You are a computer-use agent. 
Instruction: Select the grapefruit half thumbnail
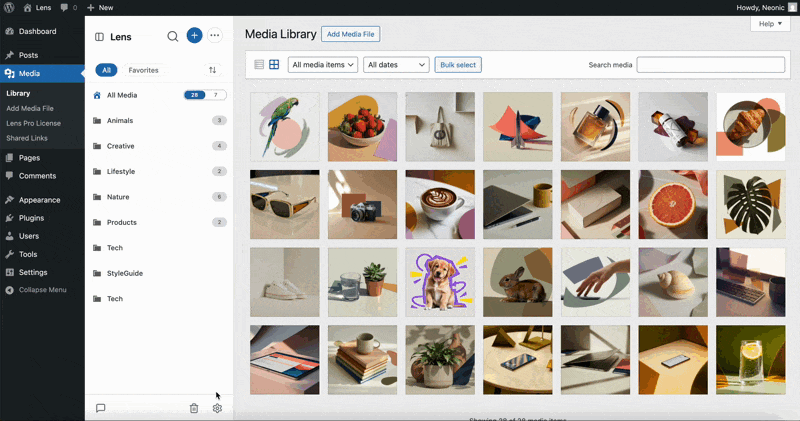pos(673,205)
